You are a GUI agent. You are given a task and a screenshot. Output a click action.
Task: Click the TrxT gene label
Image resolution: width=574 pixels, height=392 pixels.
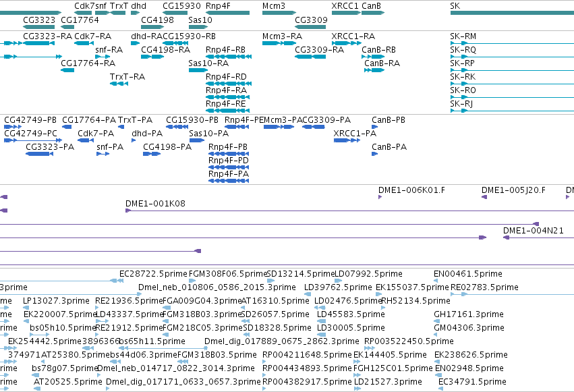[x=119, y=6]
